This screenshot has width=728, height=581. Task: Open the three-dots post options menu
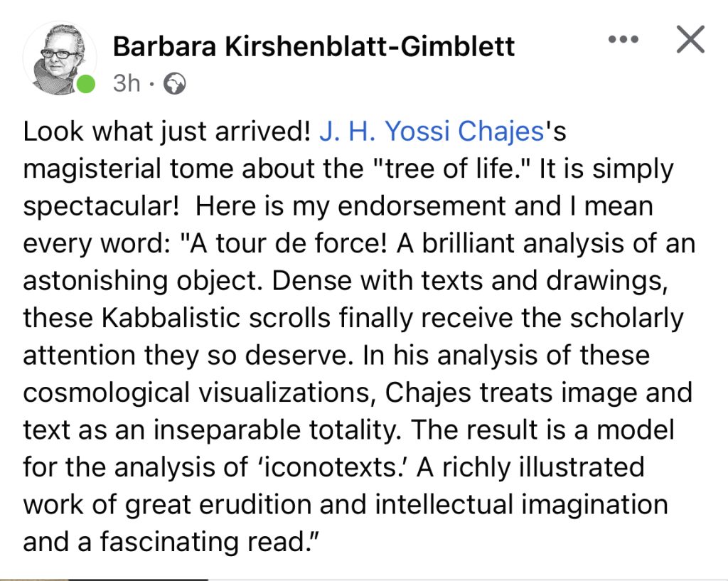point(623,40)
